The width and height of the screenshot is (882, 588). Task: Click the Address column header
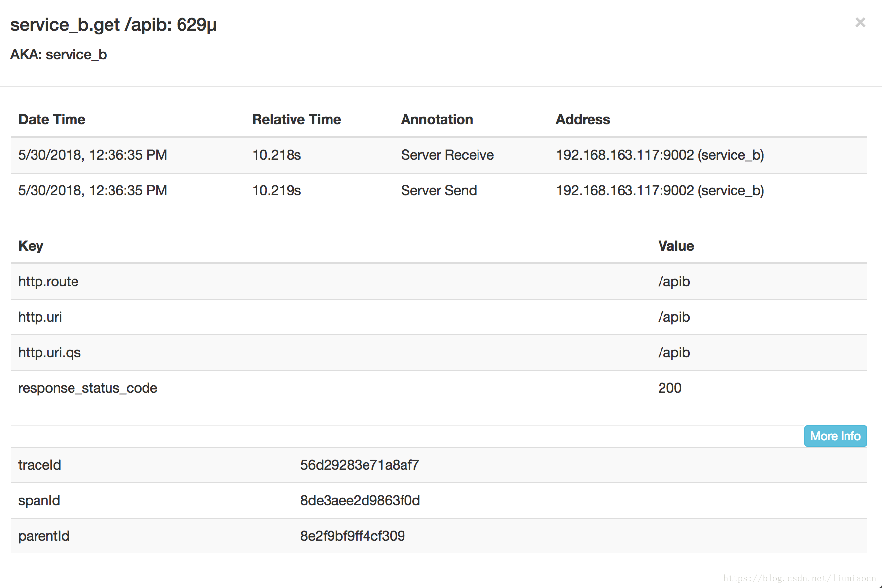click(583, 119)
